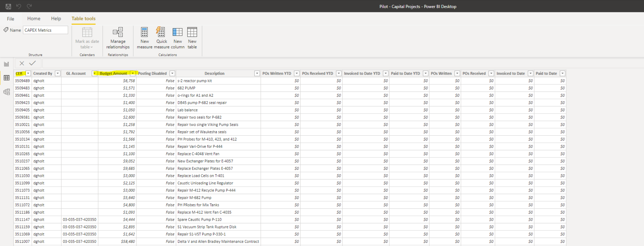Click CER cell 3510021
This screenshot has height=246, width=644.
coord(22,125)
